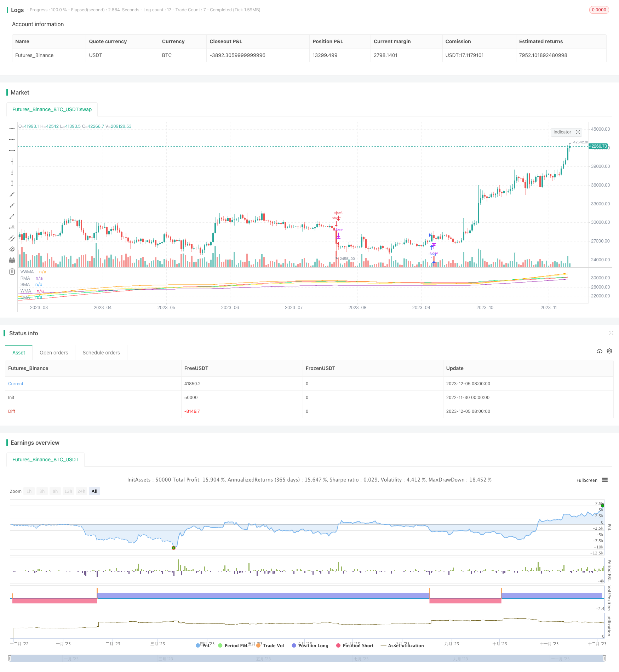Select the horizontal straight line drawing tool
Image resolution: width=619 pixels, height=672 pixels.
[x=12, y=129]
